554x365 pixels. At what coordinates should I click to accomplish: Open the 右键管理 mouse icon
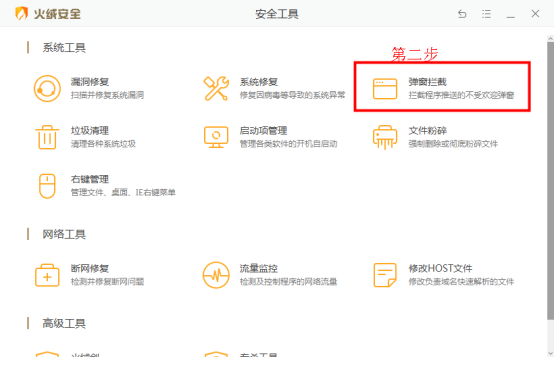coord(47,186)
